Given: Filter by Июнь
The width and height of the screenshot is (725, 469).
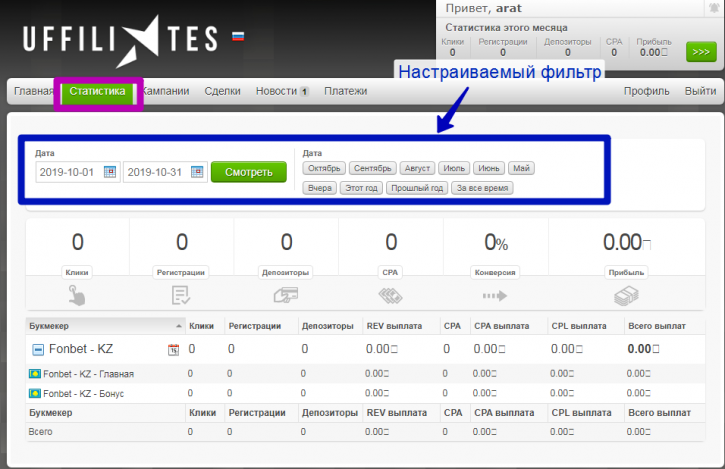Looking at the screenshot, I should [489, 168].
